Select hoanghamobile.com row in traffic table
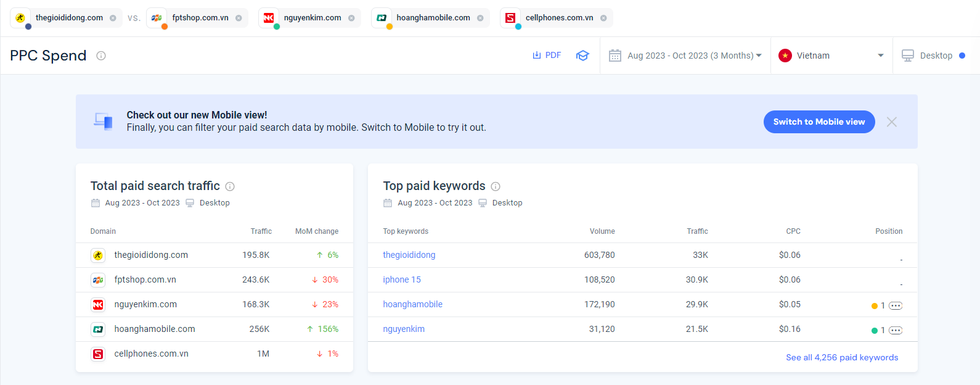980x385 pixels. coord(214,329)
